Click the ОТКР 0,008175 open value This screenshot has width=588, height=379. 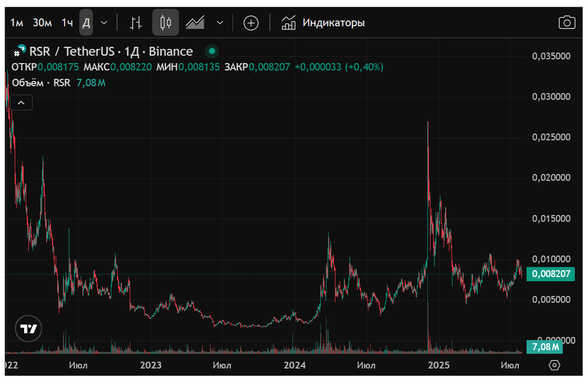coord(45,67)
